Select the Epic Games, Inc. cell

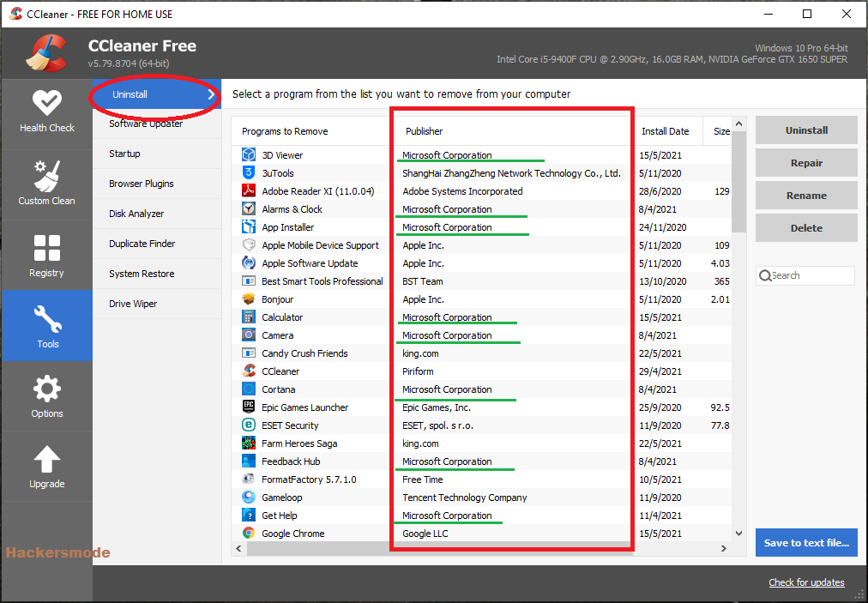[437, 407]
